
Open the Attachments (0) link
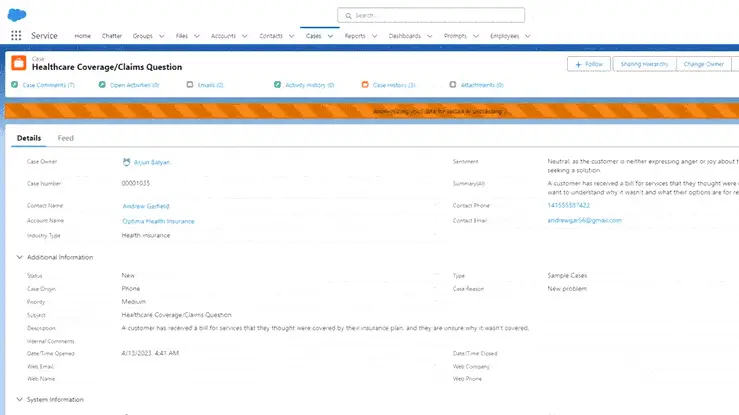pos(482,85)
